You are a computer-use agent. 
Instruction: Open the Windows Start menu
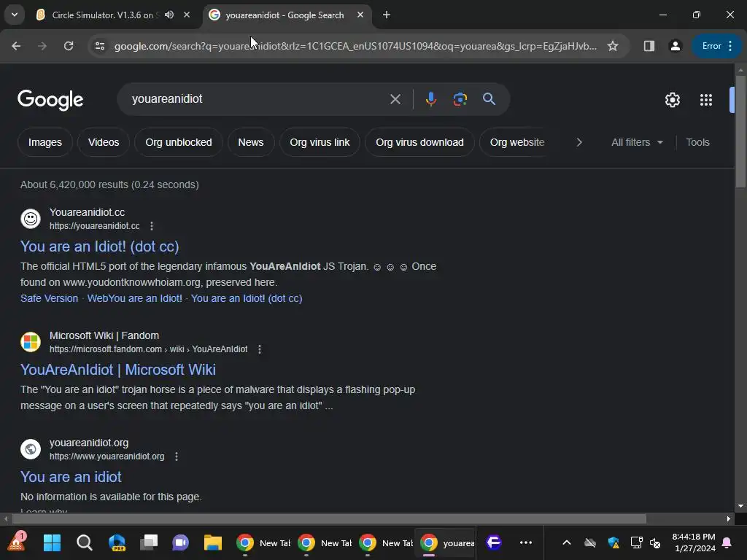coord(52,542)
